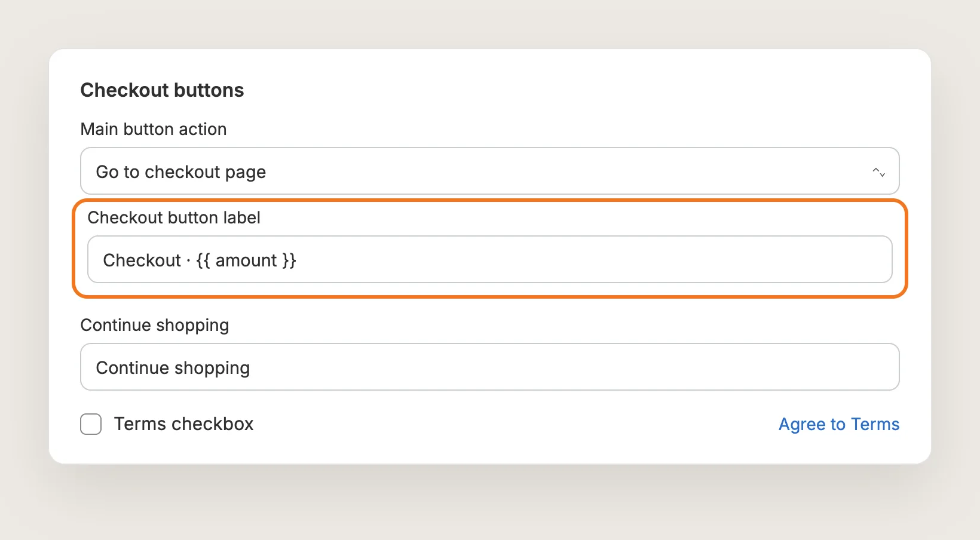The height and width of the screenshot is (540, 980).
Task: Click the Continue shopping text field
Action: click(x=489, y=367)
